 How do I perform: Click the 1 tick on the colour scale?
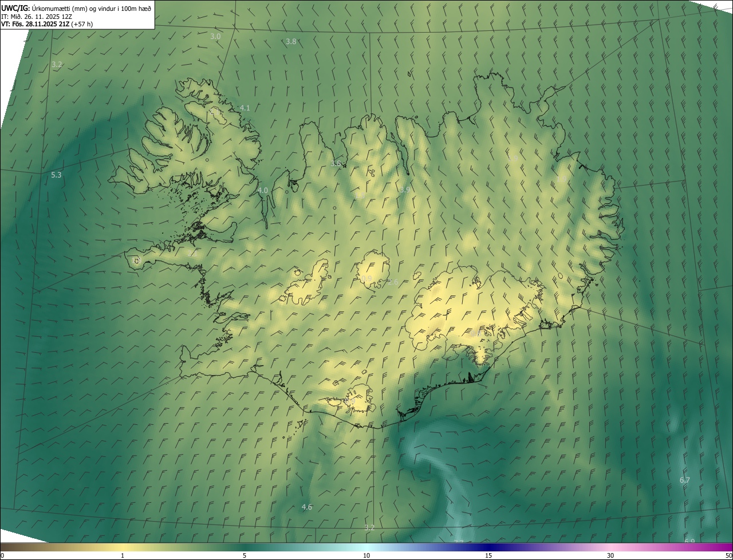pos(123,555)
